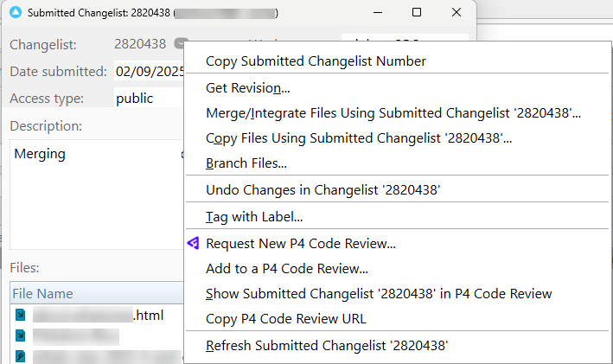Click the File Name column header
The image size is (613, 364).
click(43, 294)
